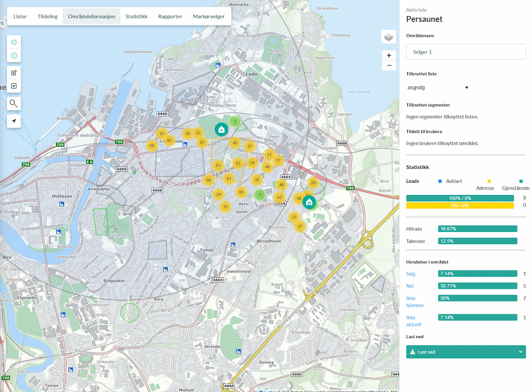532x392 pixels.
Task: Open yellow cluster marker 24
Action: click(x=219, y=195)
